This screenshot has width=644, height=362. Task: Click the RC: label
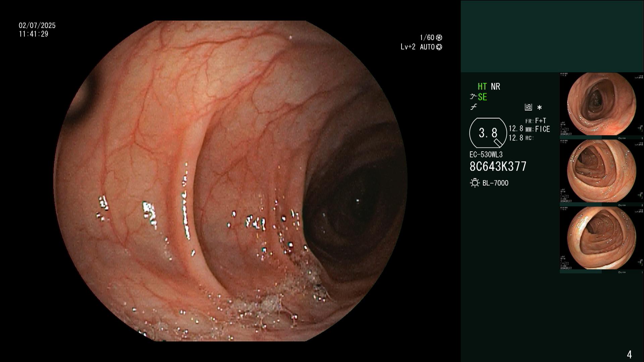(529, 138)
